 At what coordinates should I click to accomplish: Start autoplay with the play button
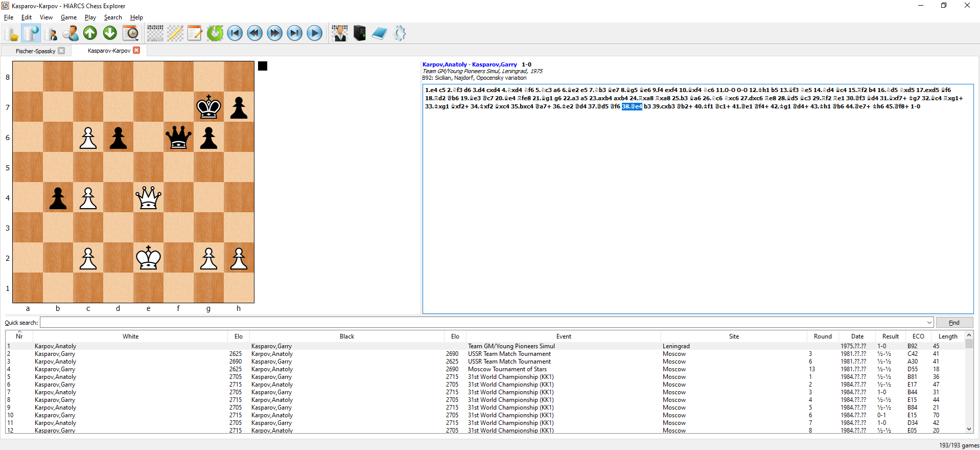(315, 34)
